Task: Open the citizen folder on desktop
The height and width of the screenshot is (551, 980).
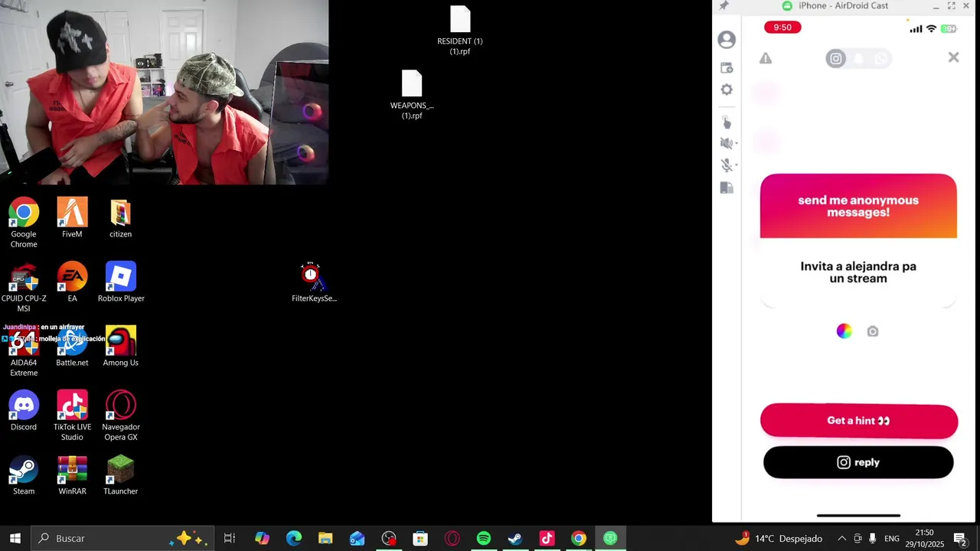Action: click(120, 218)
